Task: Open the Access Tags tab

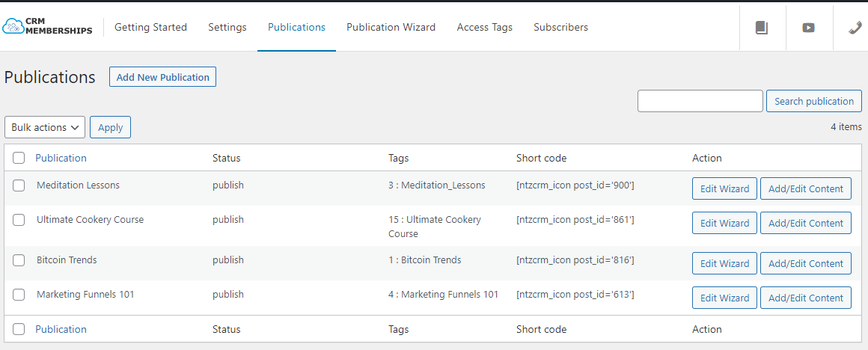Action: point(484,27)
